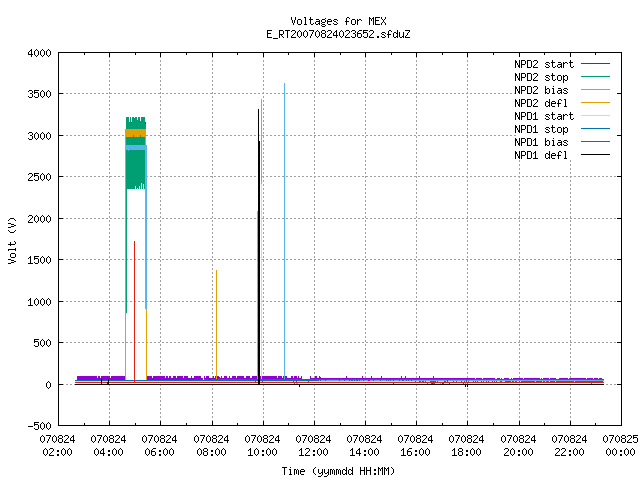Viewport: 640px width, 480px height.
Task: Click the 3000 y-axis tick label
Action: coord(39,136)
